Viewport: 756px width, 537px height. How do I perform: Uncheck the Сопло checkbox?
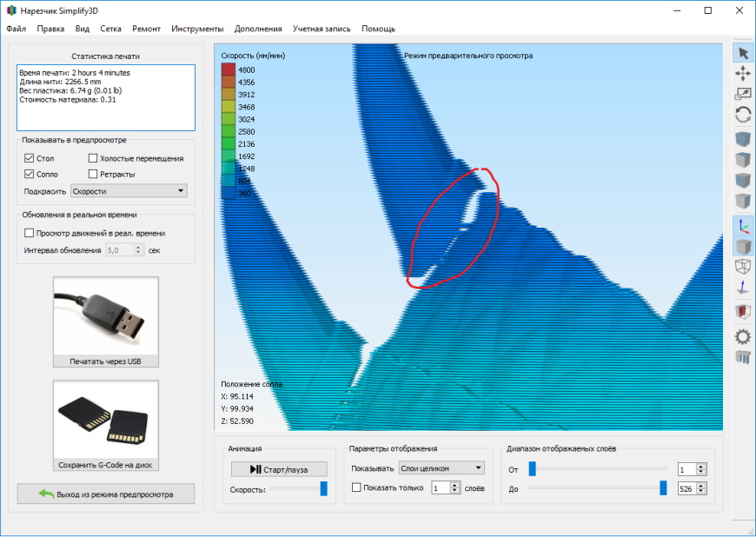pos(29,174)
